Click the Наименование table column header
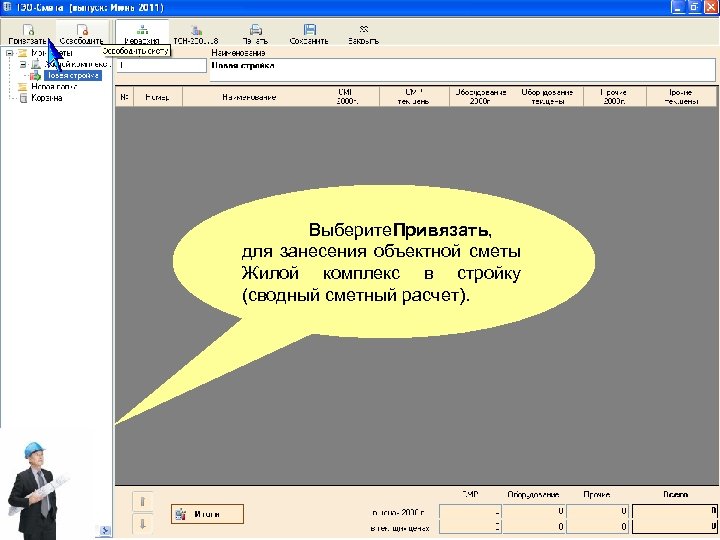 [249, 97]
